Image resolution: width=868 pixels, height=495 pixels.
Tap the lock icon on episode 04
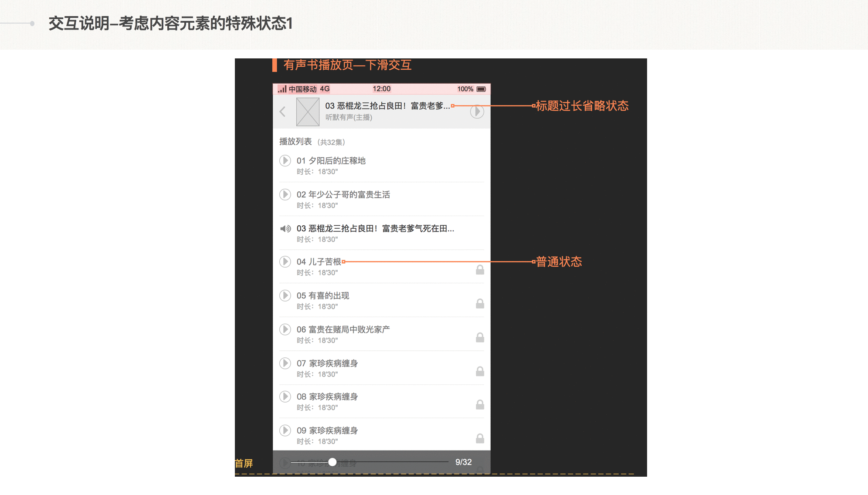coord(480,270)
